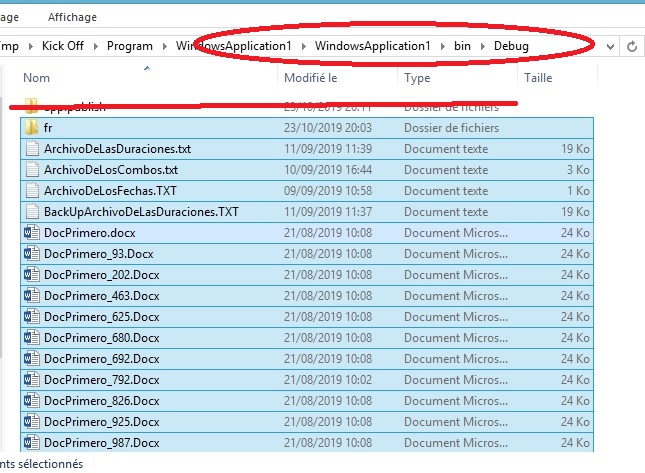Image resolution: width=645 pixels, height=473 pixels.
Task: Sort by the Nom column header
Action: tap(37, 78)
